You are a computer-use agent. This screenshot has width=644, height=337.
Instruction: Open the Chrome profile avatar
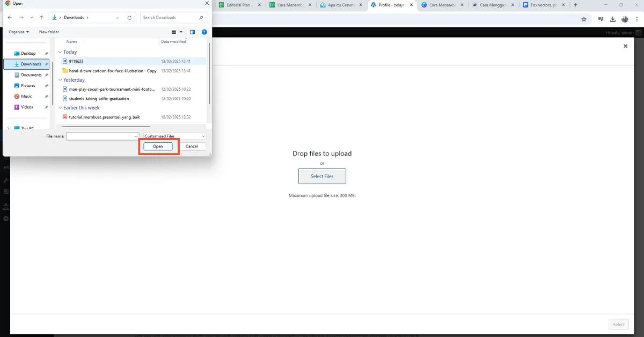pos(624,18)
